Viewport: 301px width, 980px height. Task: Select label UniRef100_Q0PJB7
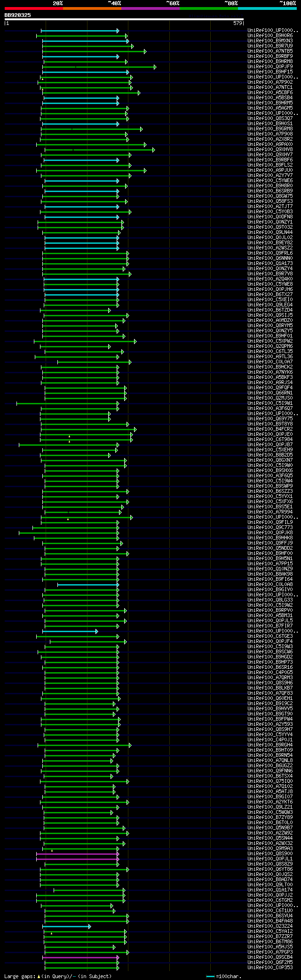[x=270, y=444]
